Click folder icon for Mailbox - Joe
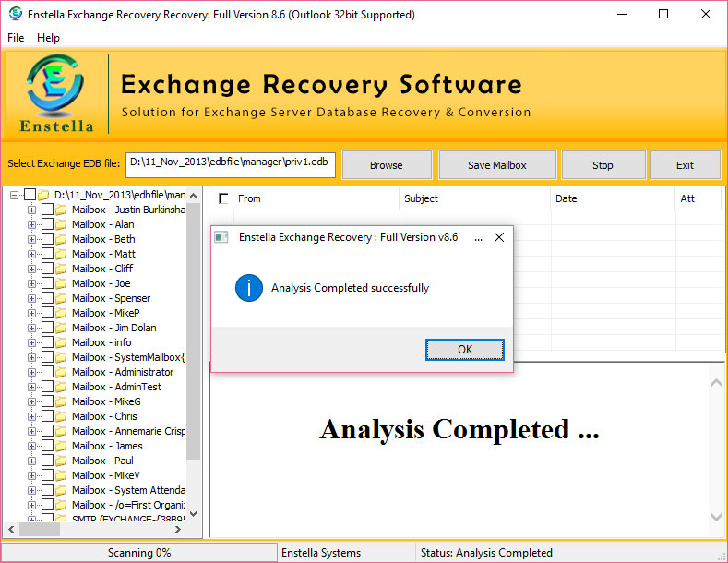The height and width of the screenshot is (563, 728). 61,283
